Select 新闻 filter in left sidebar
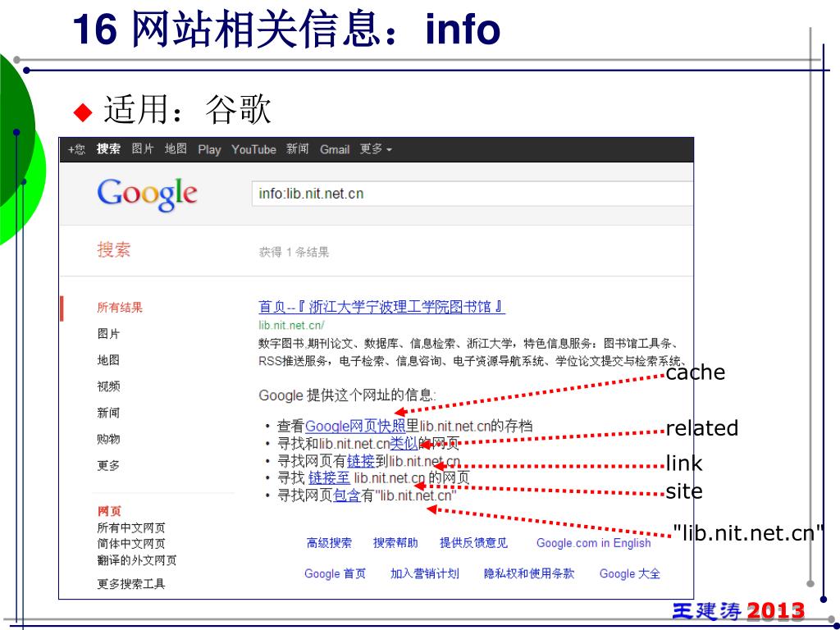 click(108, 413)
